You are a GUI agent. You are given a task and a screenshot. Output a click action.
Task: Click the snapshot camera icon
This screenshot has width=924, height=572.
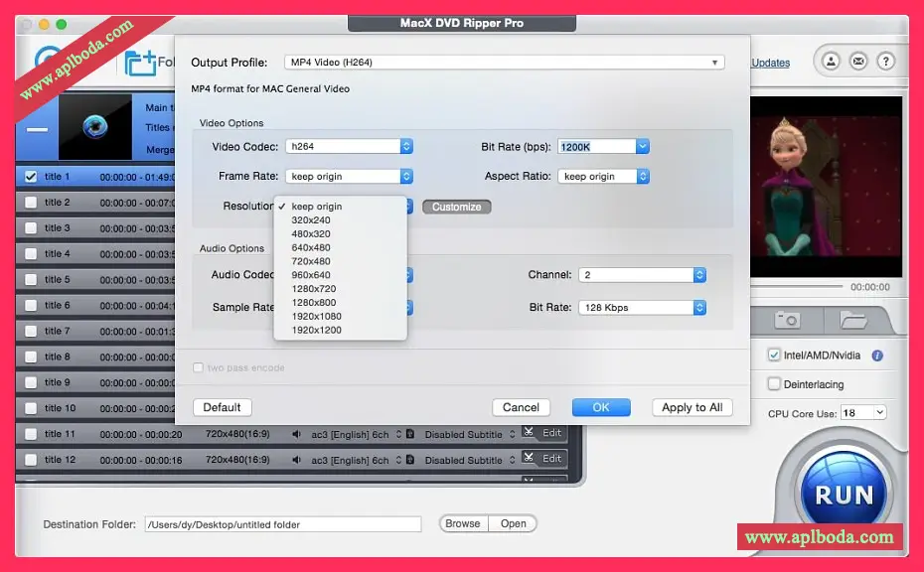click(788, 320)
